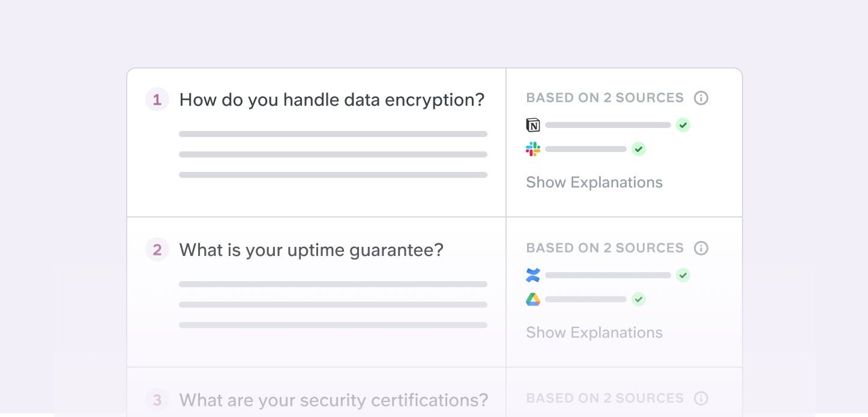Open info icon for question 2 sources

click(701, 248)
